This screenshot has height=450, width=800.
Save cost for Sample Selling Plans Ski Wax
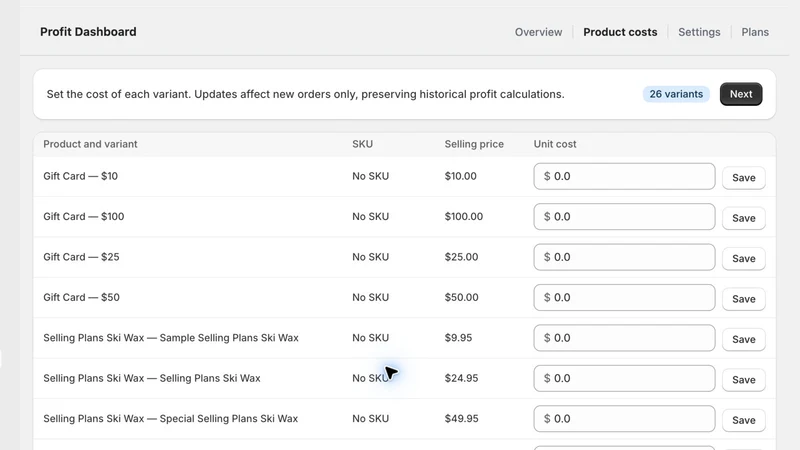click(743, 339)
